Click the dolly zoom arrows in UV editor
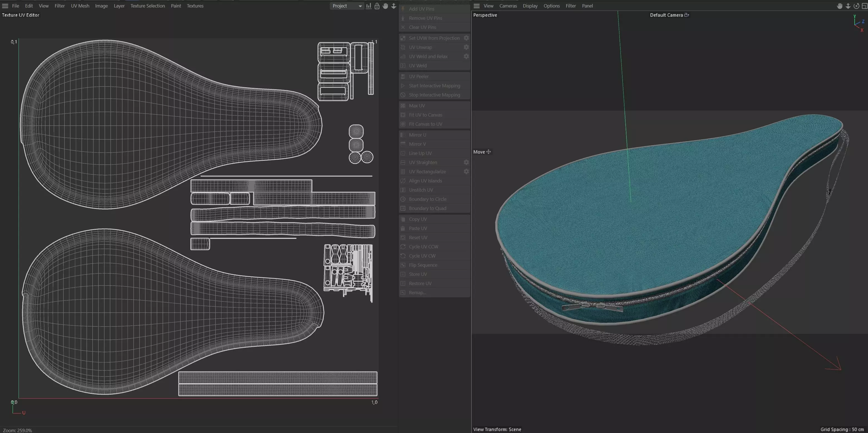Image resolution: width=868 pixels, height=433 pixels. point(394,6)
